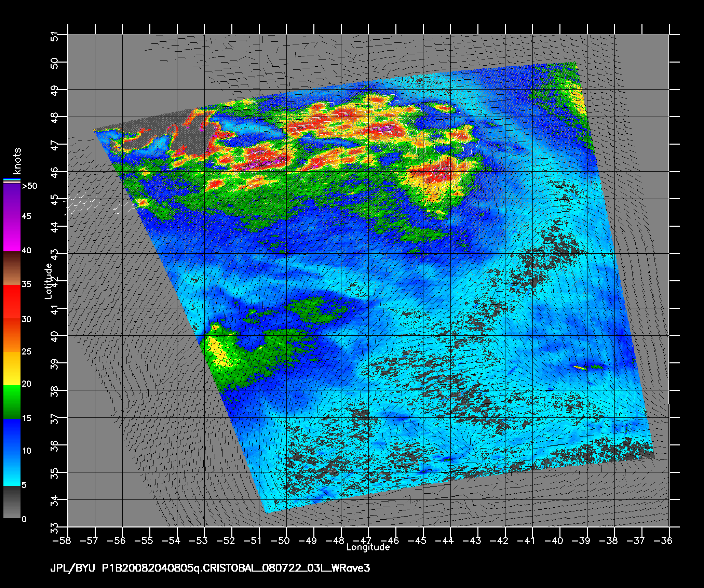This screenshot has height=588, width=704.
Task: Click the 'Latitude' axis title
Action: tap(48, 281)
